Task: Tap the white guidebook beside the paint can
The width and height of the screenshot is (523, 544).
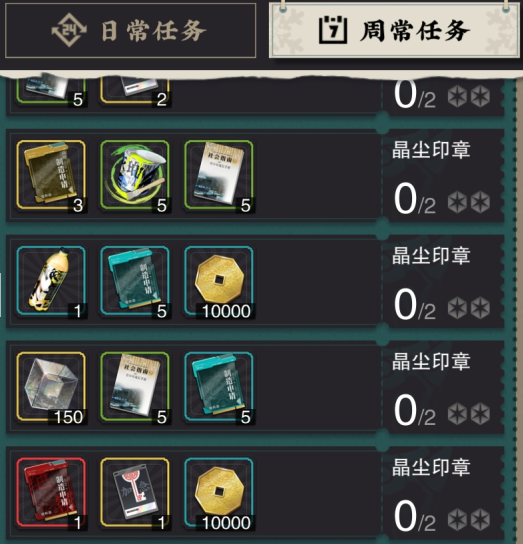Action: click(x=219, y=175)
